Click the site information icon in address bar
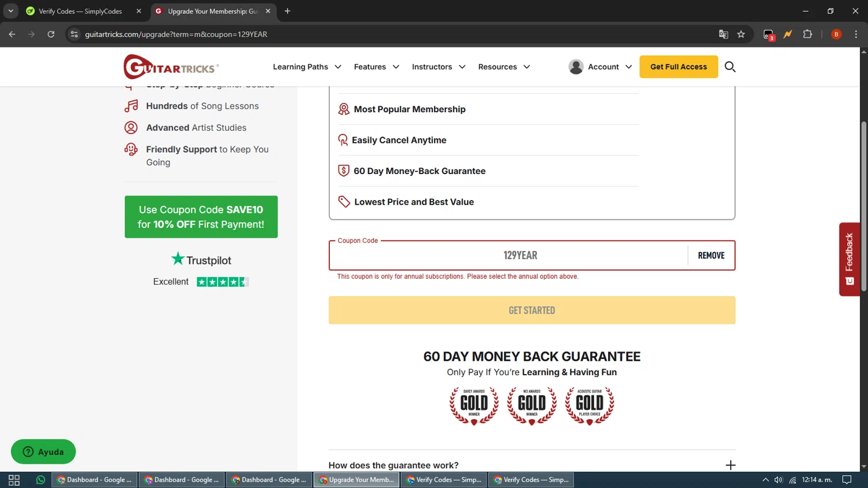 pyautogui.click(x=74, y=34)
